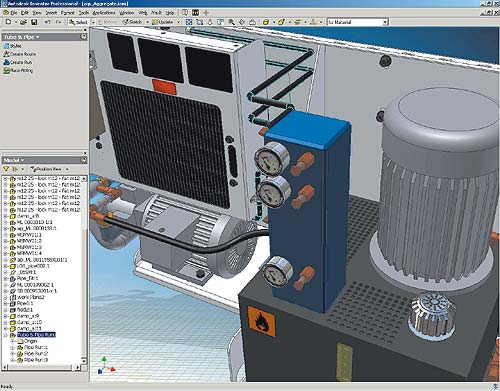Click the Sketch toolbar button
The image size is (500, 391).
pos(132,22)
